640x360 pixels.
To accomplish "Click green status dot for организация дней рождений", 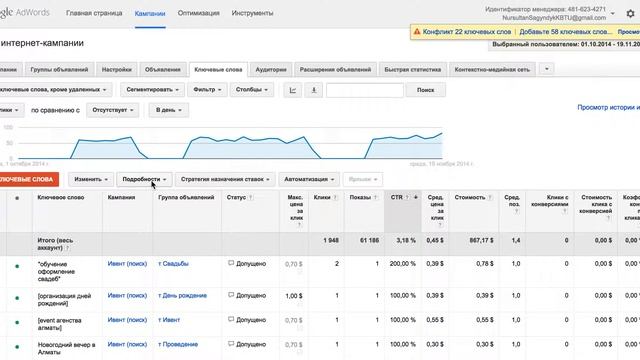I will click(17, 298).
